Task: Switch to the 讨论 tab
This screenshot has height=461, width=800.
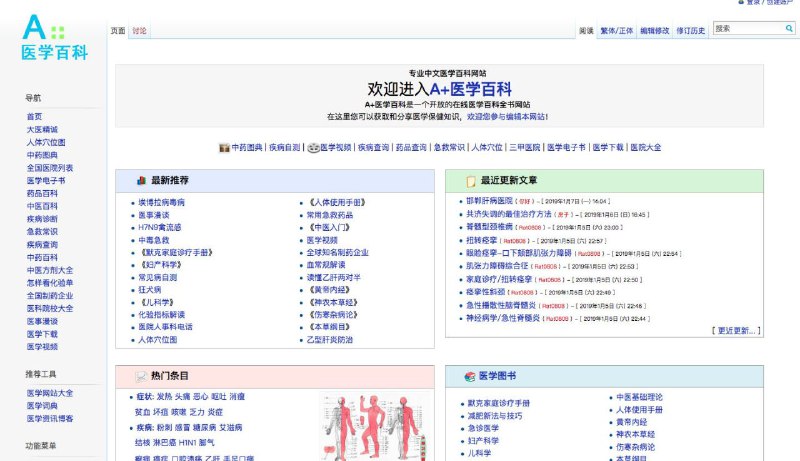Action: click(x=139, y=31)
